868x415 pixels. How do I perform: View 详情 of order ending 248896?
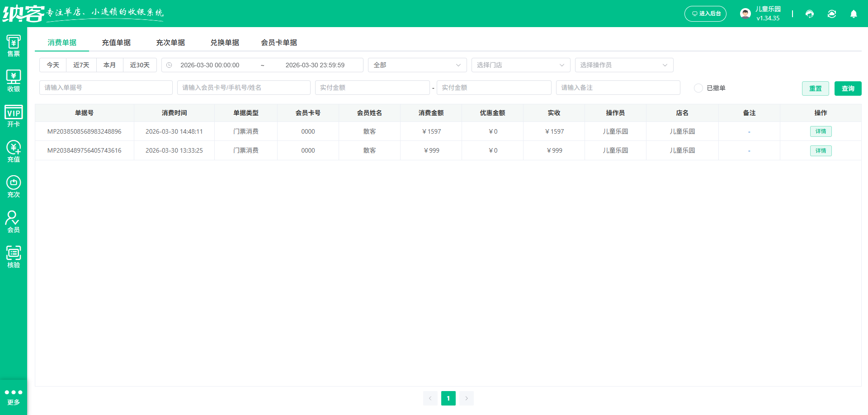coord(821,131)
